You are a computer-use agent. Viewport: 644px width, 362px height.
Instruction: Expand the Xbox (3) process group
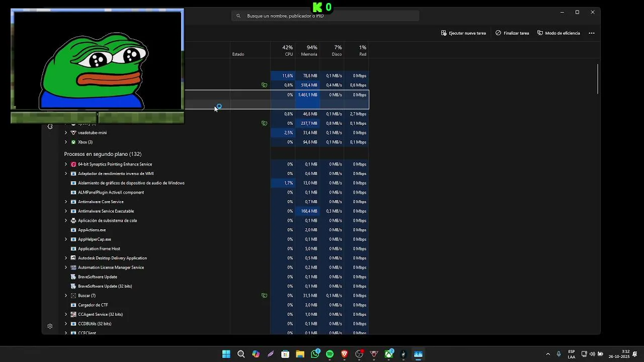[x=66, y=142]
